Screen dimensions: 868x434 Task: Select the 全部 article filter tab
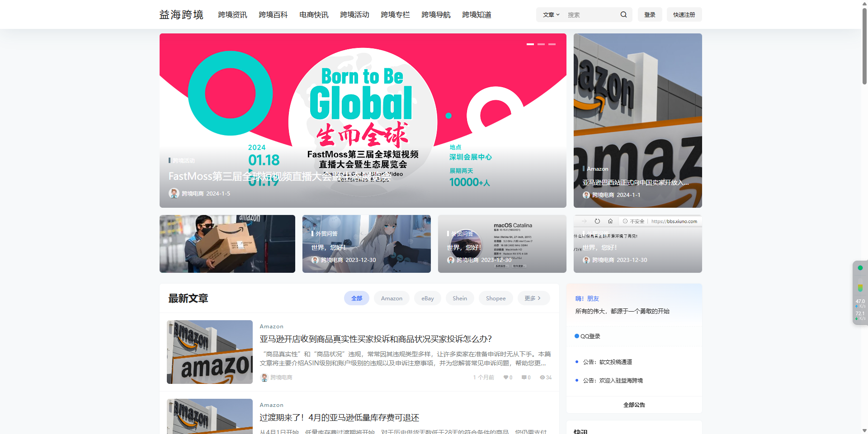[x=357, y=299]
